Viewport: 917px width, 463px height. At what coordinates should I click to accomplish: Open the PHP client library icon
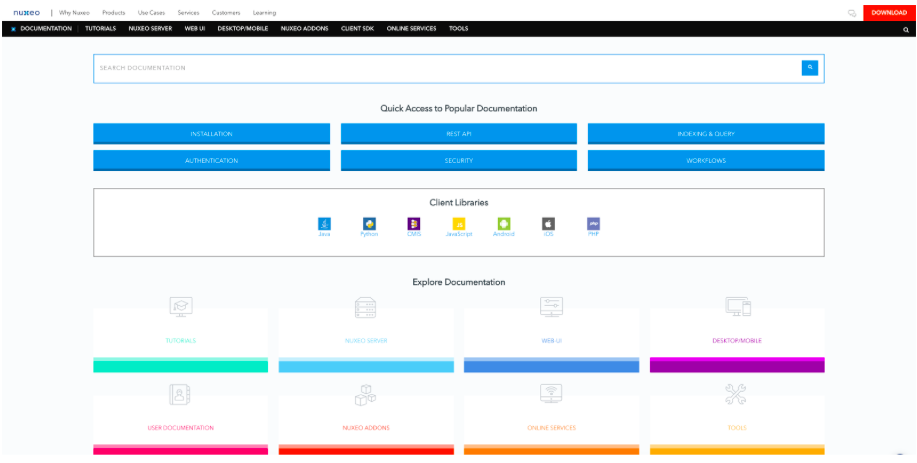tap(594, 223)
